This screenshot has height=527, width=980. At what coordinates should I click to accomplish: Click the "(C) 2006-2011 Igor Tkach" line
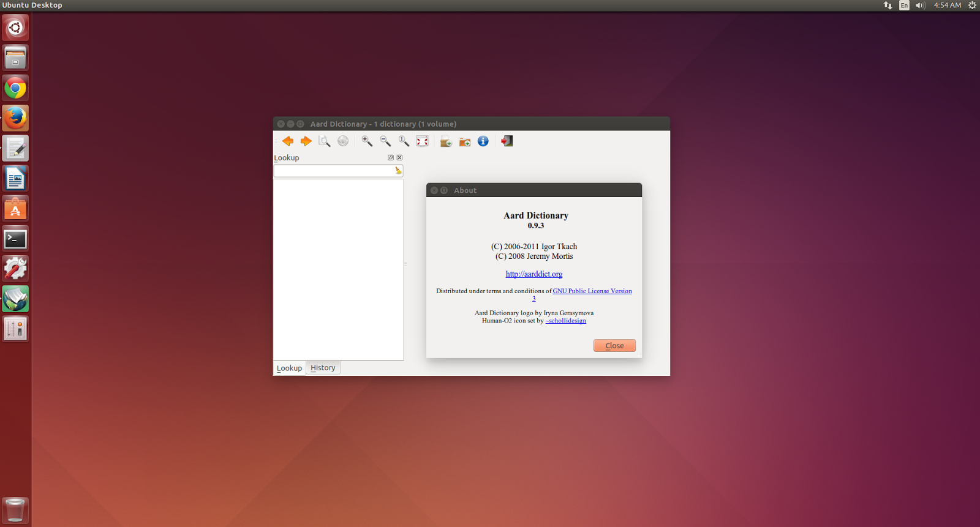coord(534,247)
